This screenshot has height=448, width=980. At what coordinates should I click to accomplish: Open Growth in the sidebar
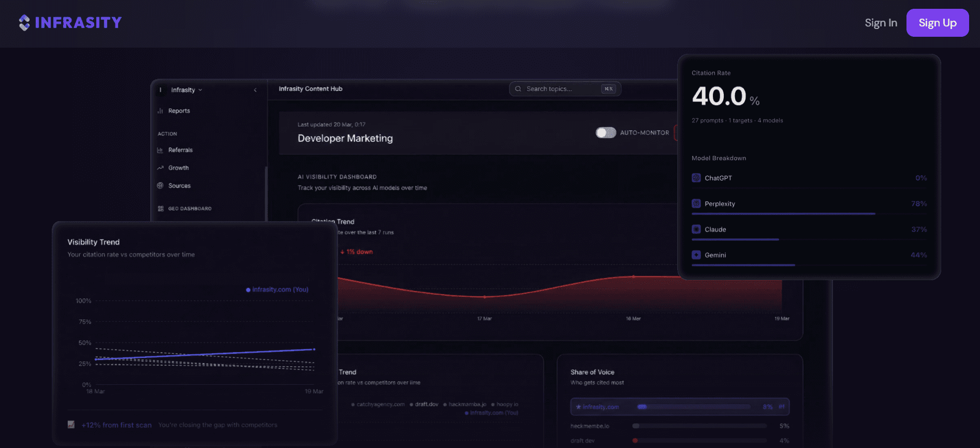[178, 168]
